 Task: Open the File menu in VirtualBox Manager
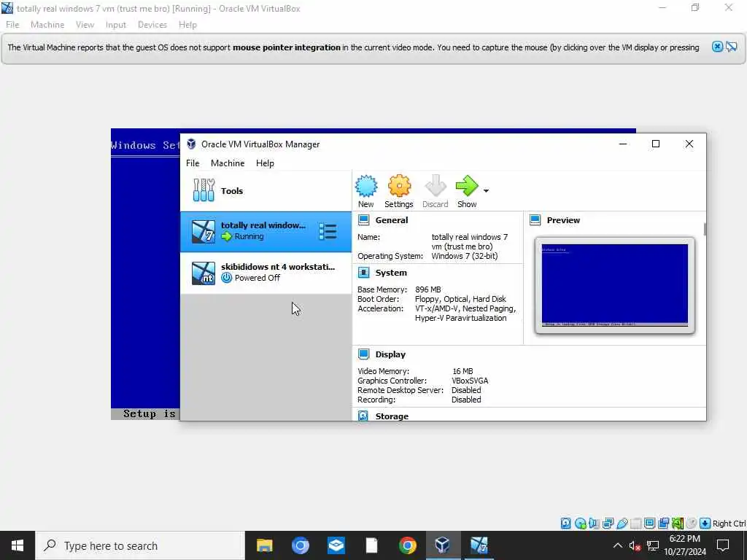tap(193, 163)
